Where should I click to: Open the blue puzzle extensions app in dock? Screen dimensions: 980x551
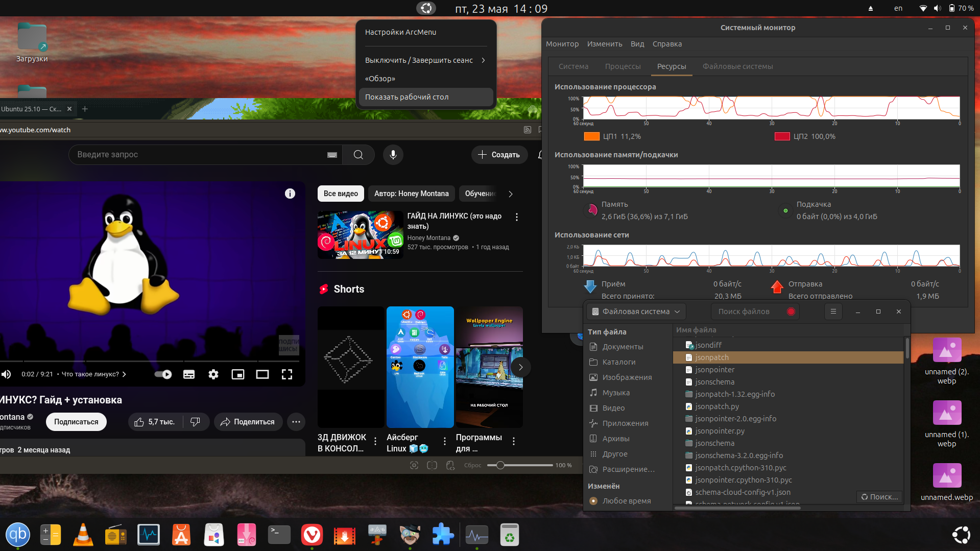tap(443, 535)
